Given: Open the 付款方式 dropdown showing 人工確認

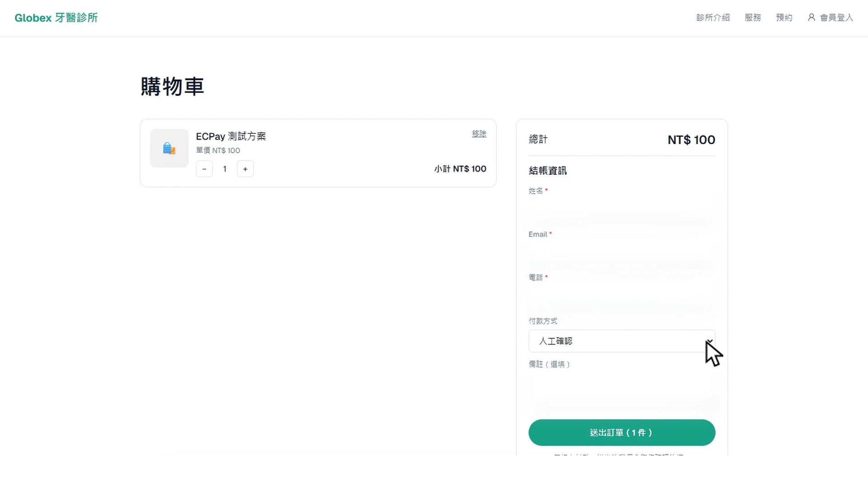Looking at the screenshot, I should 622,341.
